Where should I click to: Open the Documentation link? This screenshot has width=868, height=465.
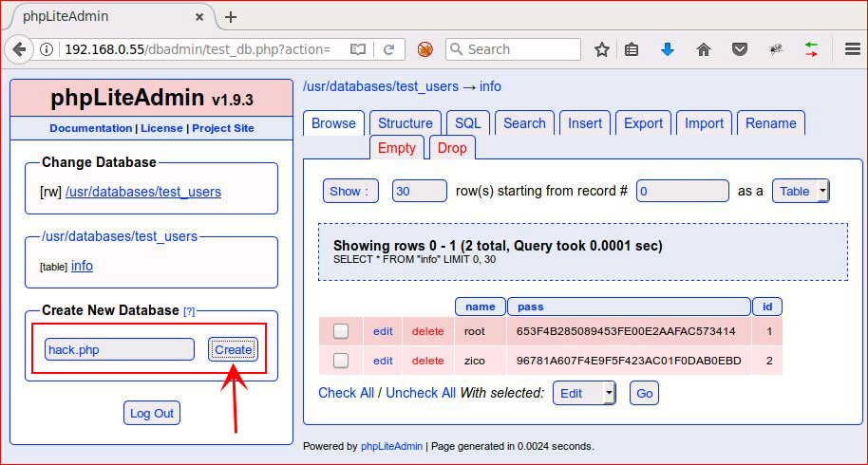pyautogui.click(x=91, y=128)
